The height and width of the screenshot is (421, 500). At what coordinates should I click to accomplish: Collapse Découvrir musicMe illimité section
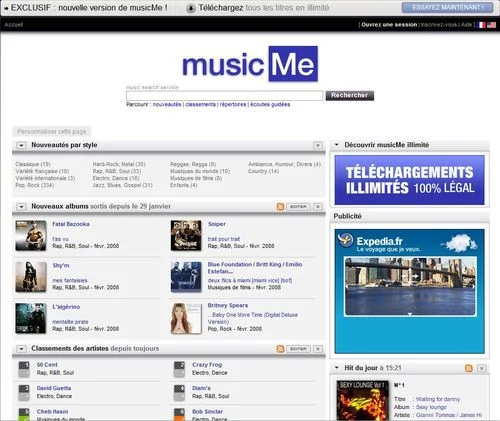point(337,145)
